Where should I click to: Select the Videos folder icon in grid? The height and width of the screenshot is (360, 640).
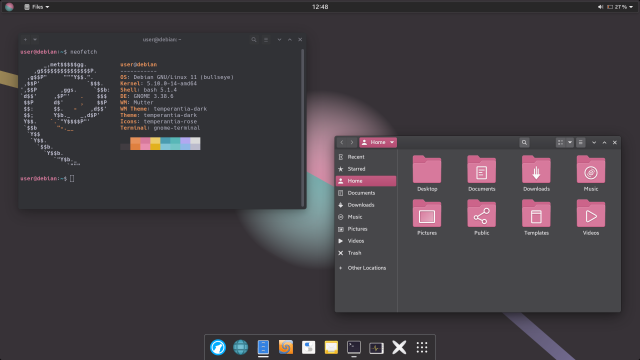coord(591,213)
